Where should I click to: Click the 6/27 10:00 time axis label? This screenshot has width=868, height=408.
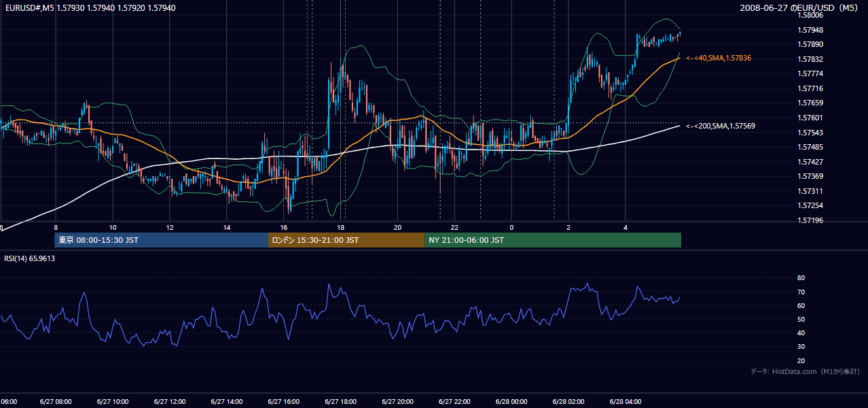click(113, 401)
